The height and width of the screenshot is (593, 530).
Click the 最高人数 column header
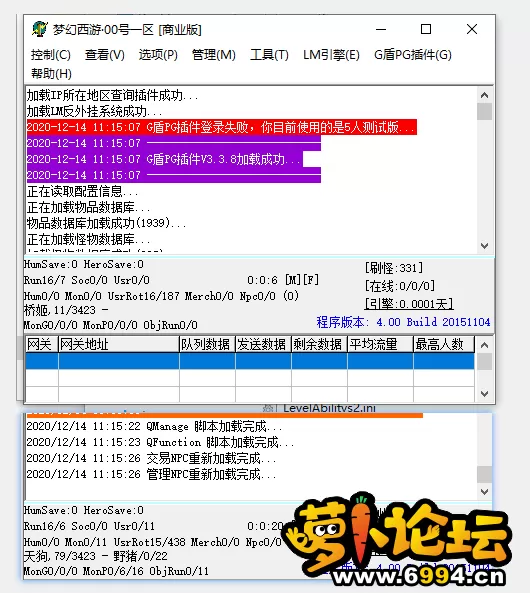444,344
